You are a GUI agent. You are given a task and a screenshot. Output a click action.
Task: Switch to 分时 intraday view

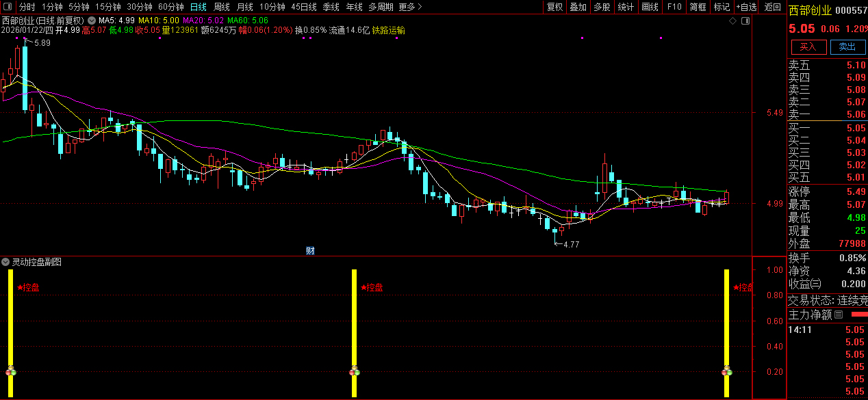coord(27,7)
